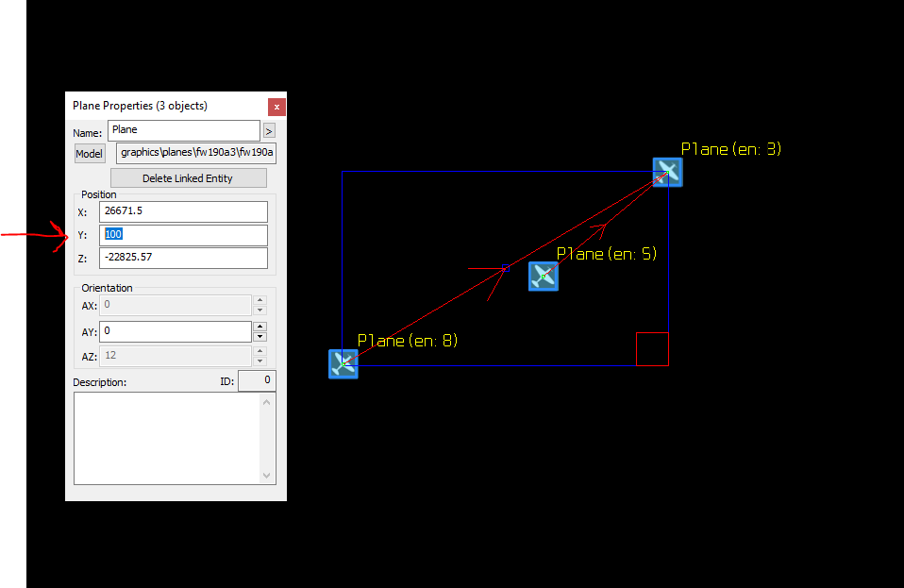The width and height of the screenshot is (904, 588).
Task: Click the Description scrollbar up arrow
Action: click(x=266, y=402)
